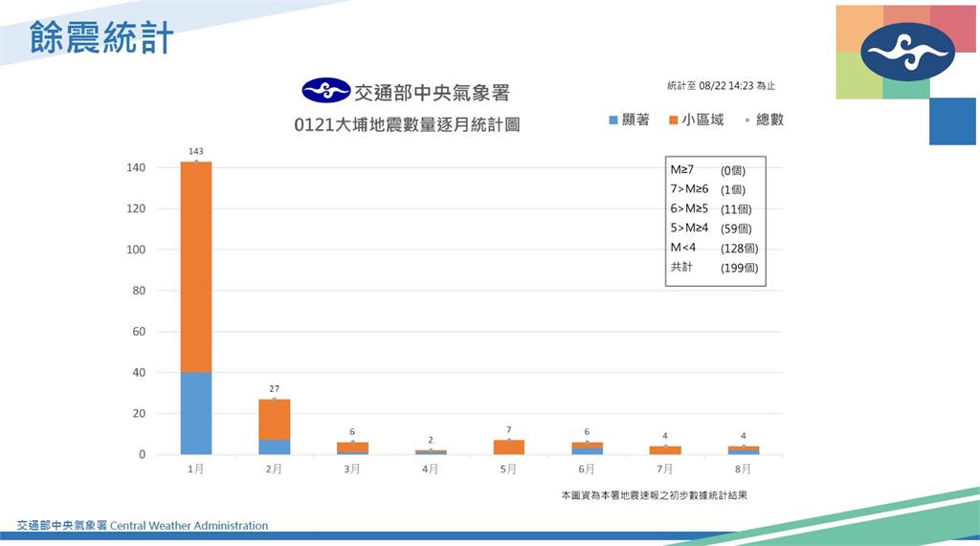Click the 6月 axis label
The height and width of the screenshot is (546, 980).
[x=587, y=469]
